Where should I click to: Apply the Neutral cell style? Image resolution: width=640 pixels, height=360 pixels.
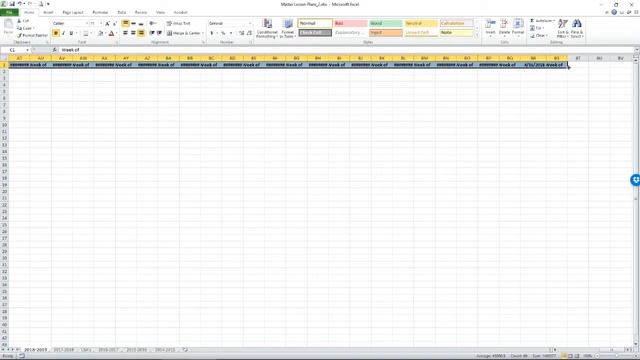tap(421, 24)
